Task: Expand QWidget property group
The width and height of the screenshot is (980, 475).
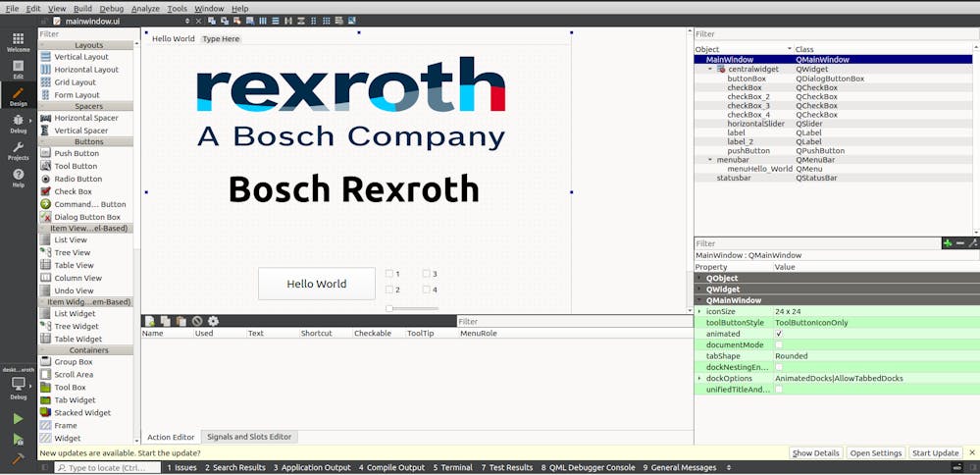Action: point(699,290)
